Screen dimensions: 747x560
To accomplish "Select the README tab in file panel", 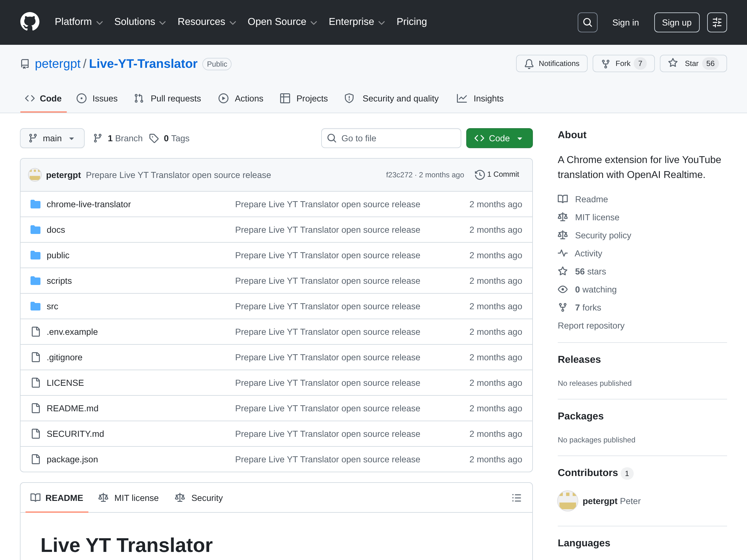I will pos(57,497).
